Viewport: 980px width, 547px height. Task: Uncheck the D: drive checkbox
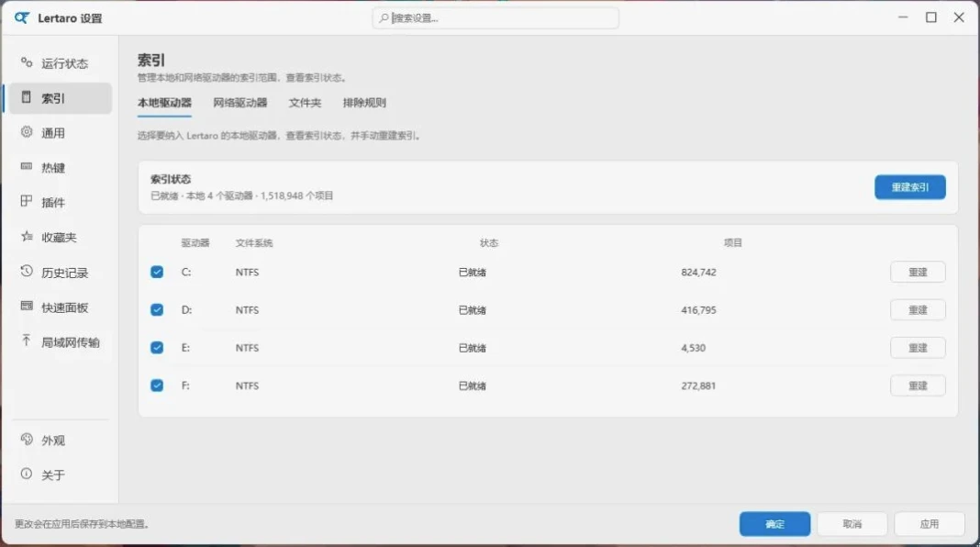(x=157, y=310)
